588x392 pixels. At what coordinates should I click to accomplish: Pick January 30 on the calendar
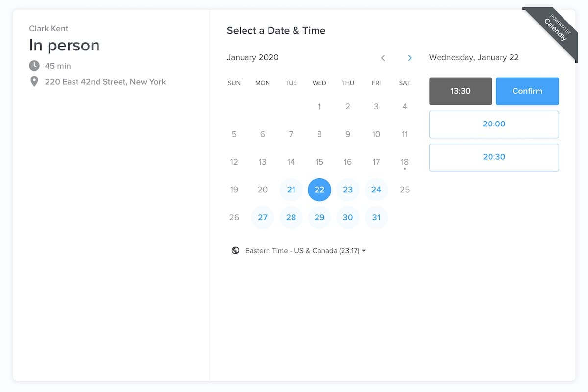pos(348,217)
